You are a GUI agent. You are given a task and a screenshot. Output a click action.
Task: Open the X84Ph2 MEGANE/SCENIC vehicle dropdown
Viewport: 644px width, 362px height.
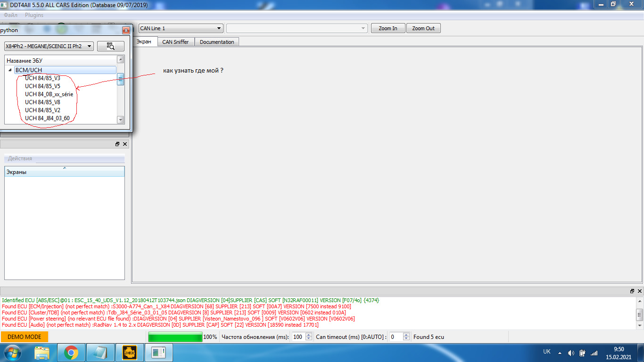pyautogui.click(x=49, y=46)
